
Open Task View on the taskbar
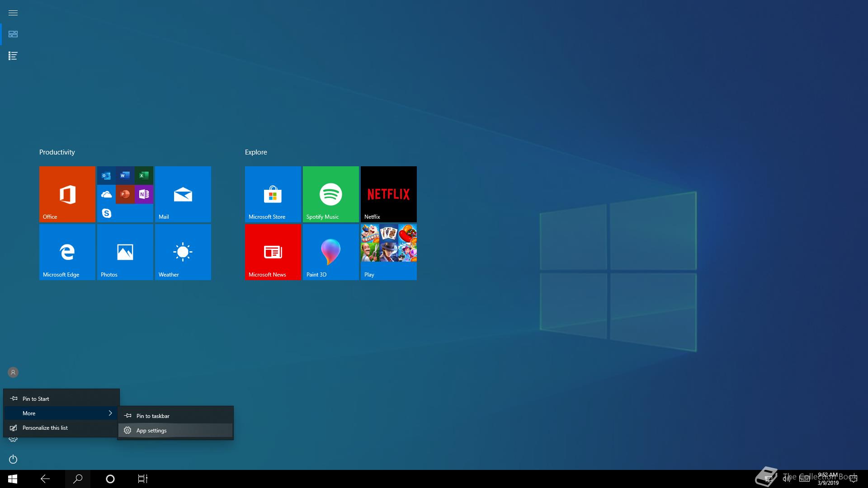point(143,479)
